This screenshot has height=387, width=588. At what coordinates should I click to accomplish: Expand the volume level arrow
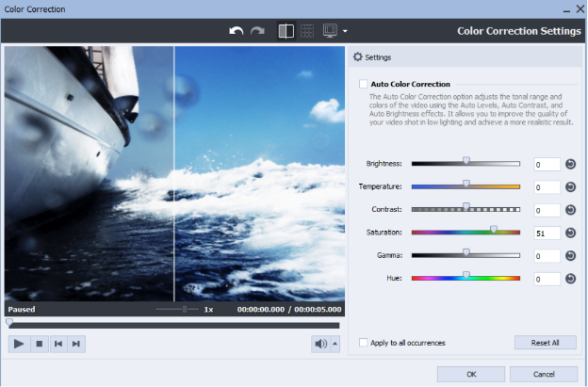click(x=335, y=344)
